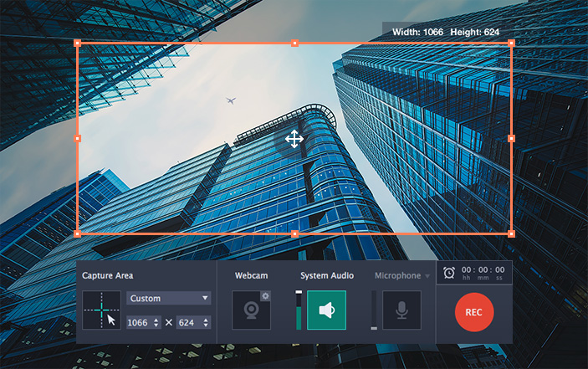This screenshot has height=369, width=588.
Task: Click the height 624 stepper arrows
Action: tap(206, 322)
